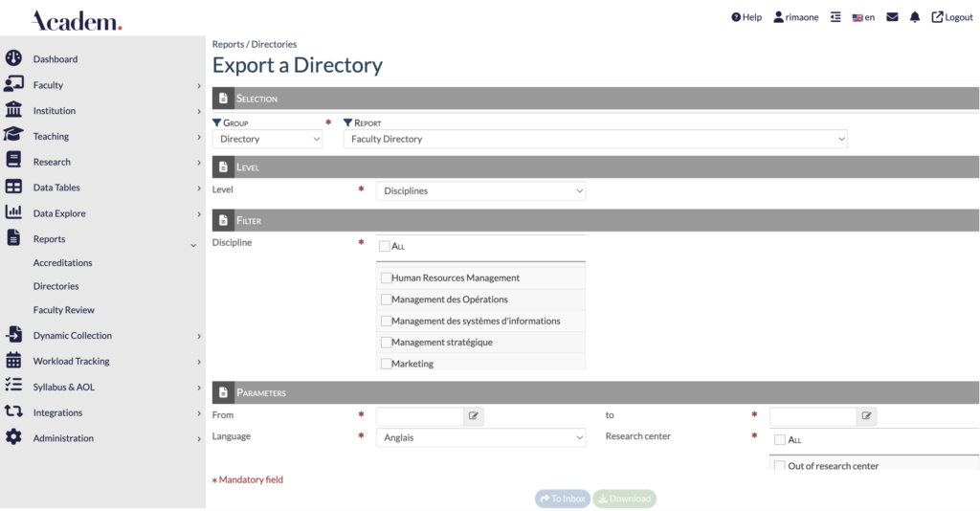Tick the Marketing discipline checkbox
The width and height of the screenshot is (980, 511).
pyautogui.click(x=386, y=364)
